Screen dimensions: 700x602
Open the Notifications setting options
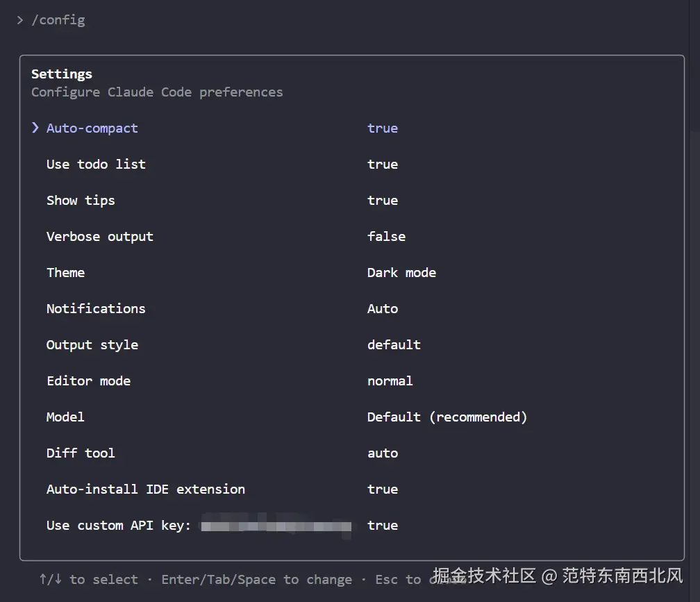tap(96, 308)
